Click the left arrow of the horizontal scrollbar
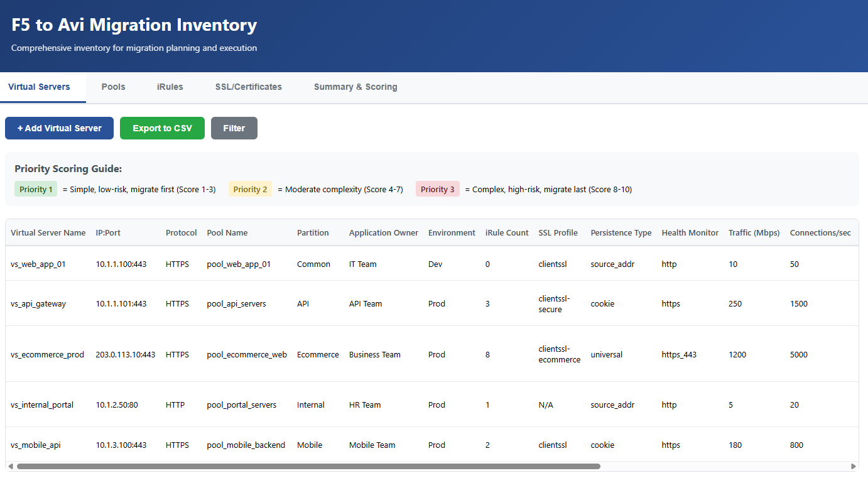Image resolution: width=868 pixels, height=478 pixels. [11, 467]
